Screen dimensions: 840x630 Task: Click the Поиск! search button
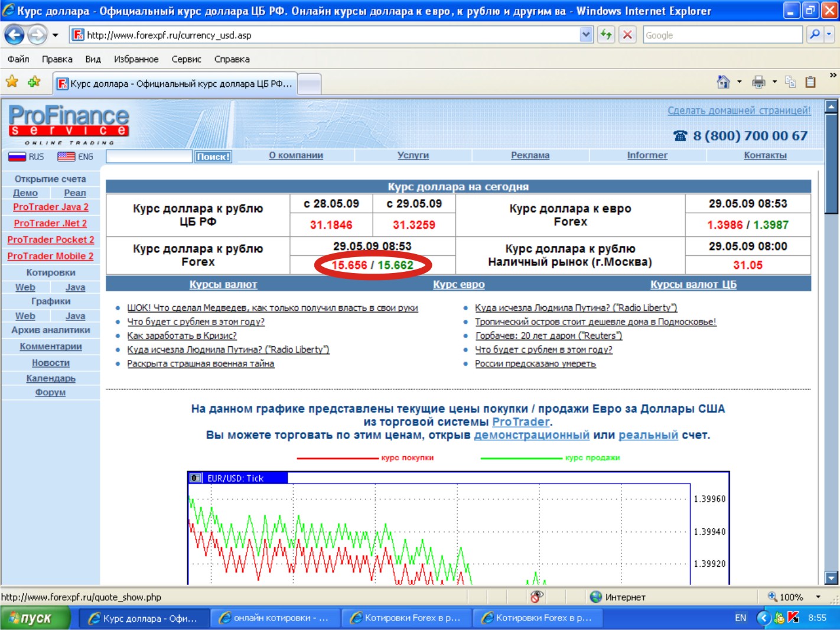pyautogui.click(x=213, y=157)
